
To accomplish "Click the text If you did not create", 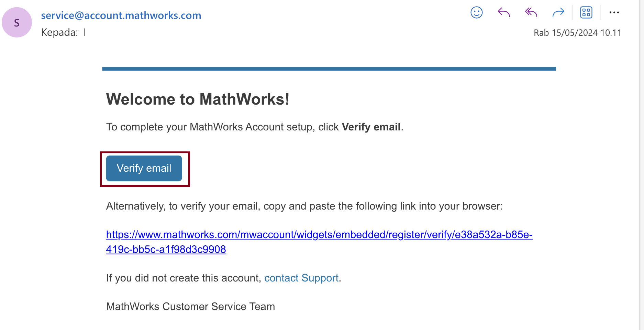I will point(184,278).
